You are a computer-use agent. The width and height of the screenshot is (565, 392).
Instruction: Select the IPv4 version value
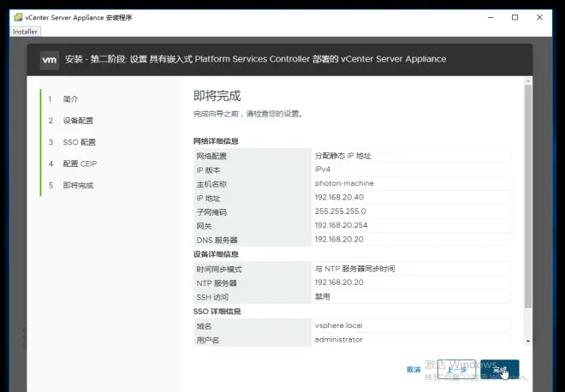pos(323,169)
